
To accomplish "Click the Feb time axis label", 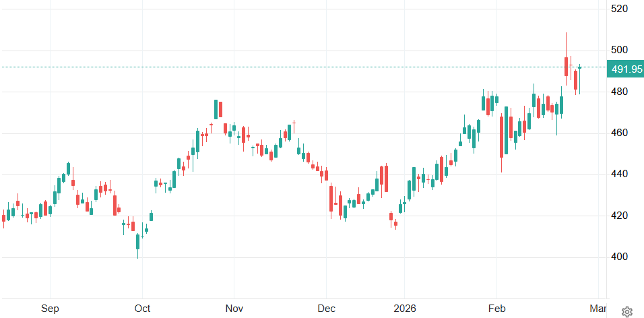I will 496,309.
